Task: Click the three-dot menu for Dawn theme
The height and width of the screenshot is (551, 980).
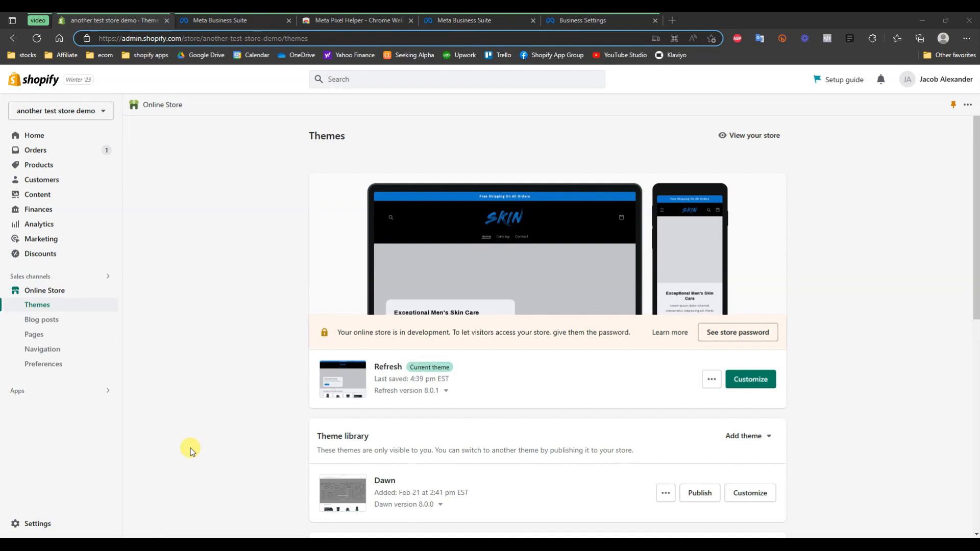Action: (665, 493)
